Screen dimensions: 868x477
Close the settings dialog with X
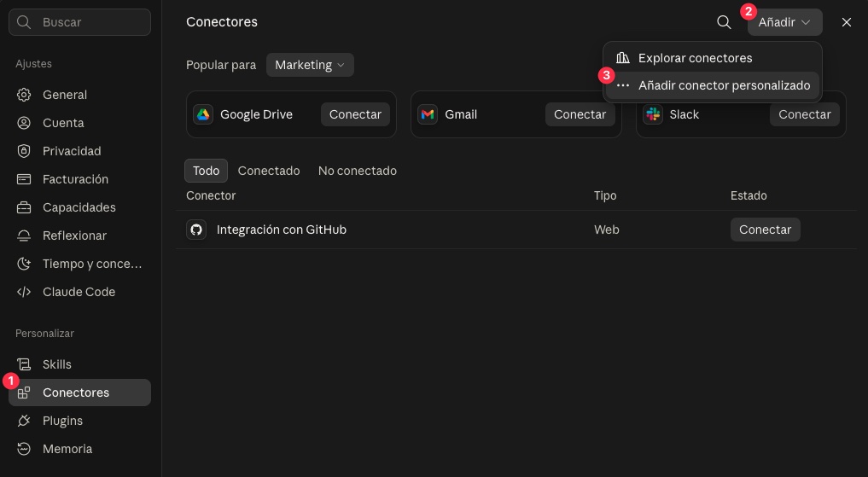(847, 22)
